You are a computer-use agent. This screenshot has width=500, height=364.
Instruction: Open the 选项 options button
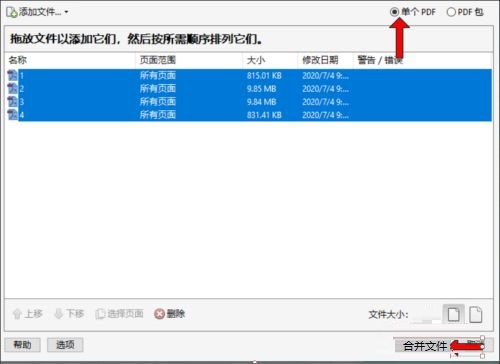coord(65,344)
